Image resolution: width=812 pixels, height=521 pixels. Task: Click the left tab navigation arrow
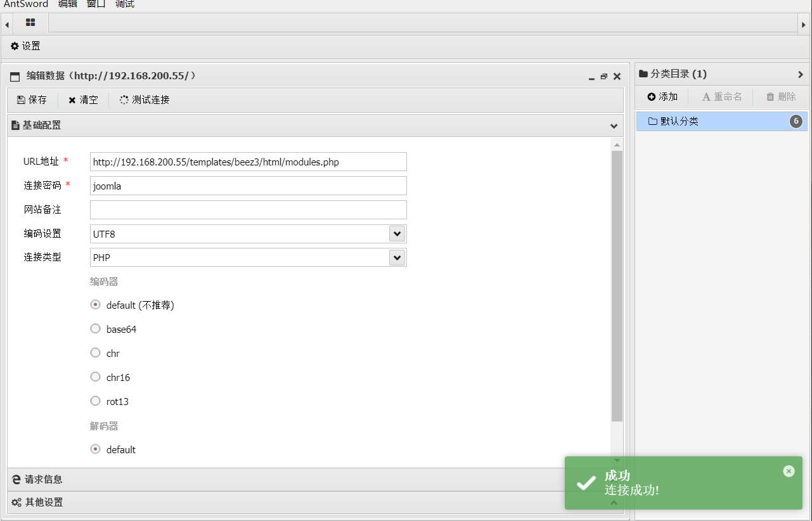point(6,25)
